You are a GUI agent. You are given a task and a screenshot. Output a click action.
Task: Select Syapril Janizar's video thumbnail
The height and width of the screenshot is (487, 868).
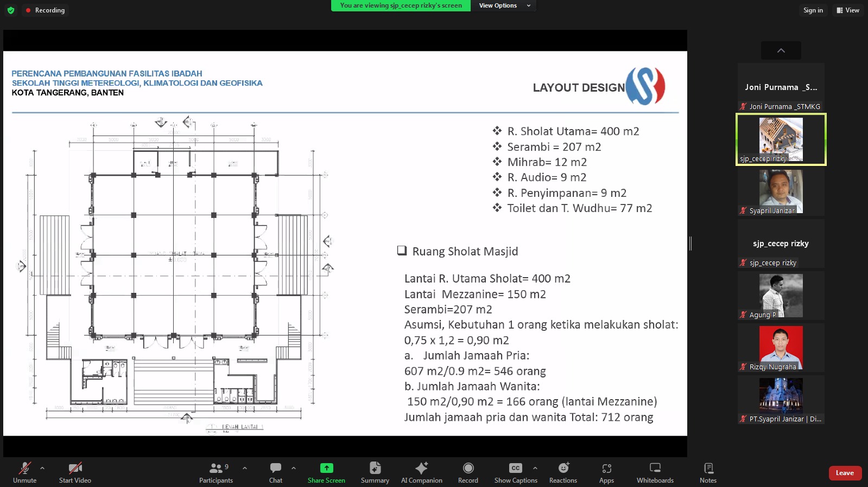(x=781, y=191)
